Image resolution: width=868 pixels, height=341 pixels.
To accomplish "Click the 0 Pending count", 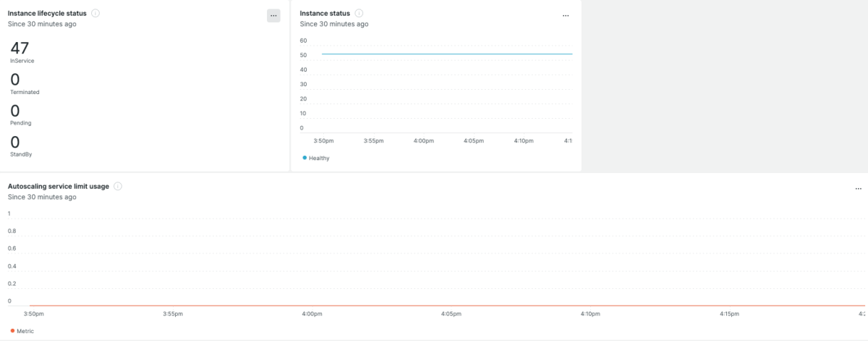I will click(x=15, y=111).
